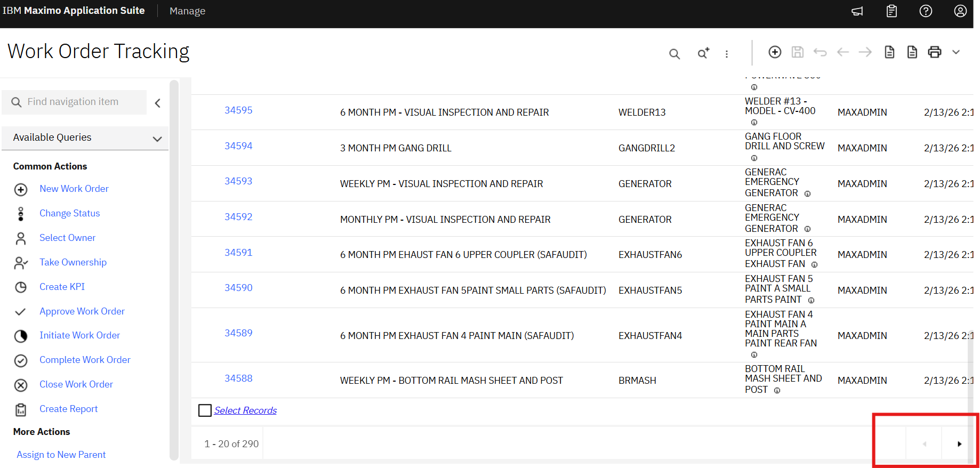Open the help question mark icon
The image size is (980, 468).
pos(926,11)
